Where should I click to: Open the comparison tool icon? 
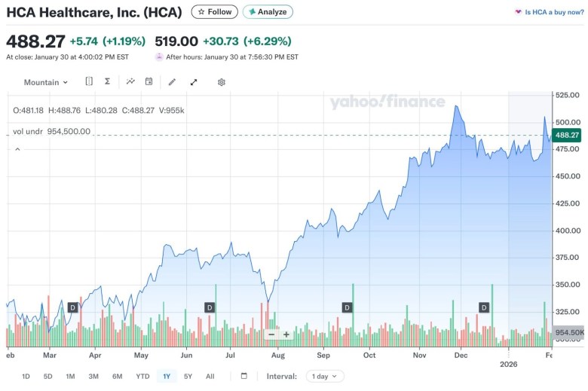pyautogui.click(x=89, y=81)
